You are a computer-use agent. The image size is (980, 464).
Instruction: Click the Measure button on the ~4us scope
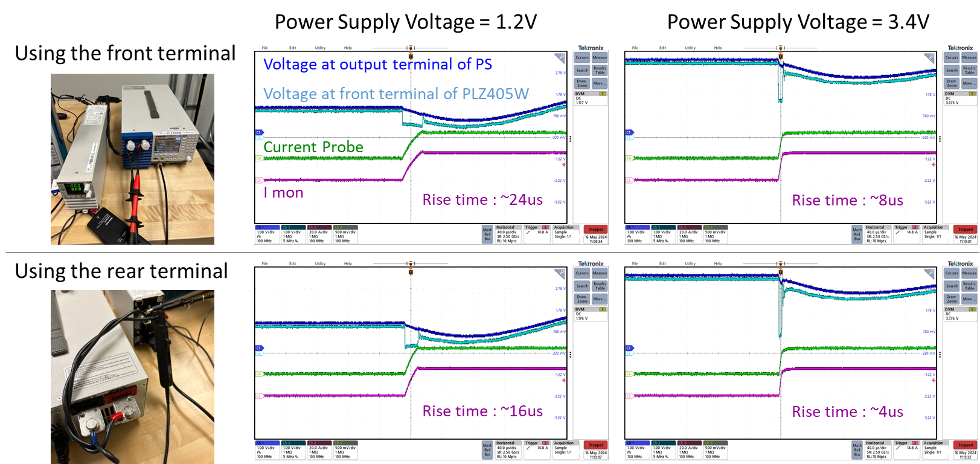point(969,273)
